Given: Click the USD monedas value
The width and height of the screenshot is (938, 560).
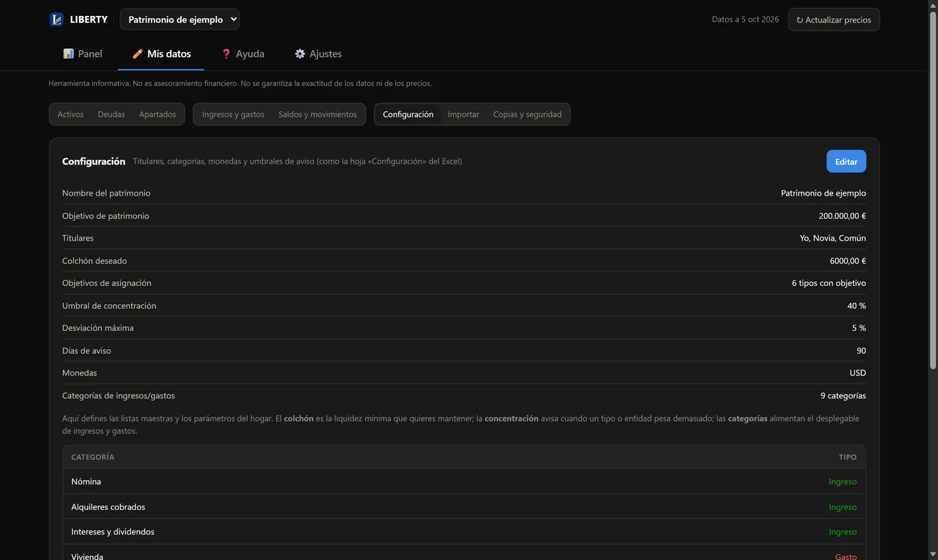Looking at the screenshot, I should pyautogui.click(x=858, y=372).
